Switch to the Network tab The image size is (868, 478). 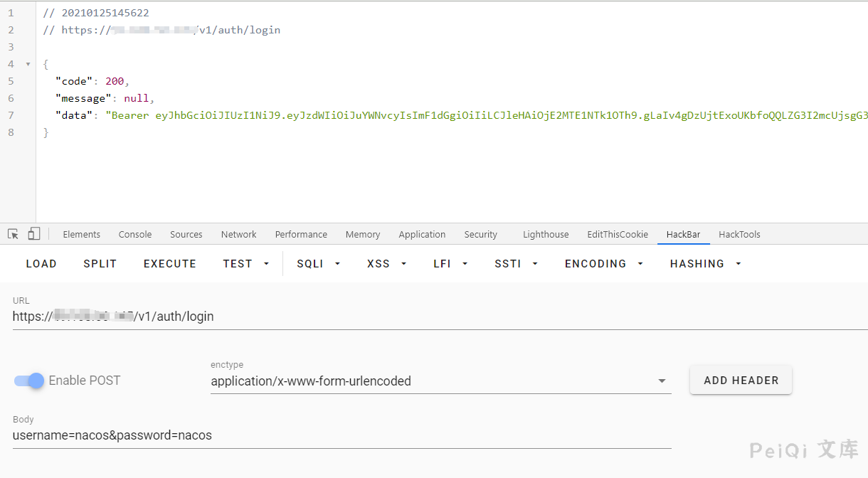tap(238, 235)
